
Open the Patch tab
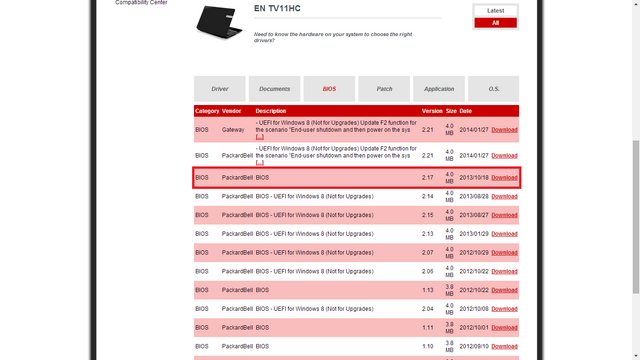coord(384,89)
